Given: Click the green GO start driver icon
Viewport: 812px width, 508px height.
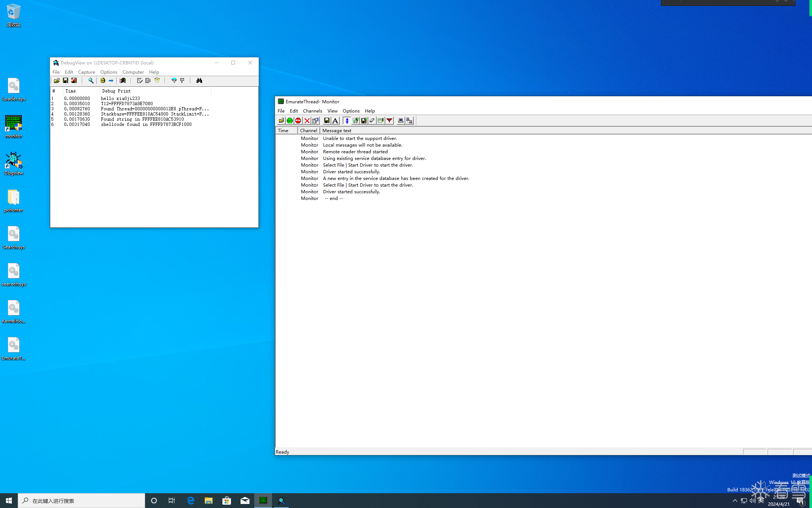Looking at the screenshot, I should click(290, 121).
